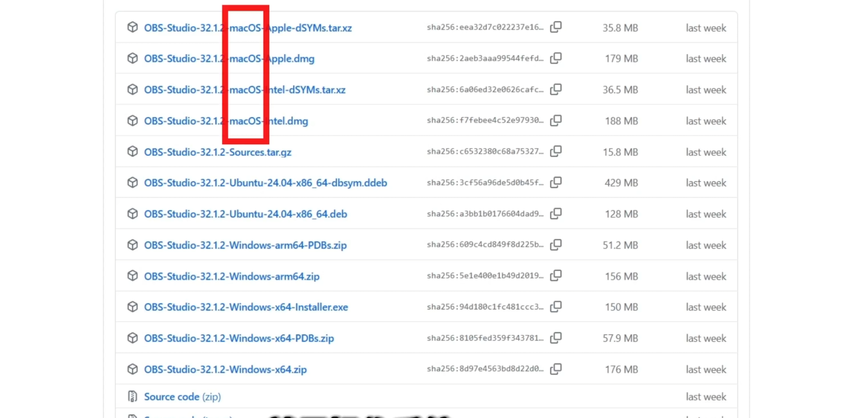Click the 188 MB file size
Viewport: 868px width, 418px height.
pyautogui.click(x=622, y=121)
